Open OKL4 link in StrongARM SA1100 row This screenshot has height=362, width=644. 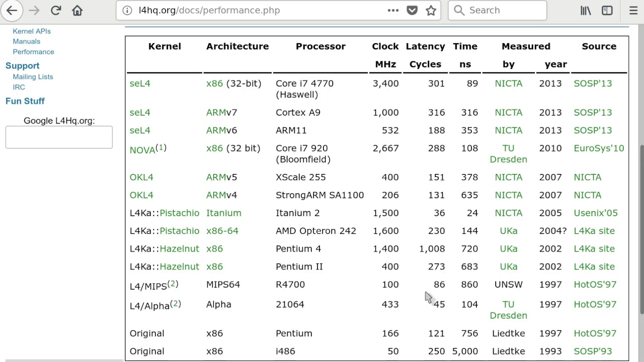tap(141, 195)
